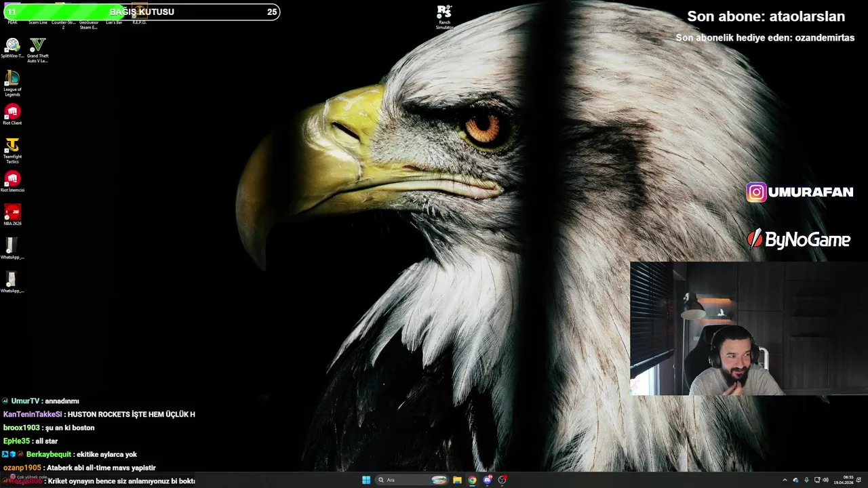Click the ByNoGame sponsor logo
The height and width of the screenshot is (488, 868).
pos(798,239)
